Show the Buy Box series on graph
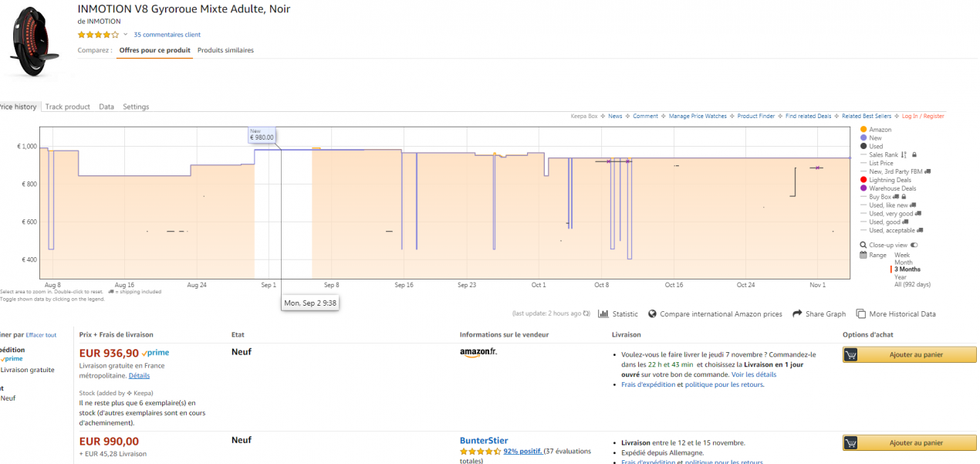Image resolution: width=980 pixels, height=464 pixels. 880,197
